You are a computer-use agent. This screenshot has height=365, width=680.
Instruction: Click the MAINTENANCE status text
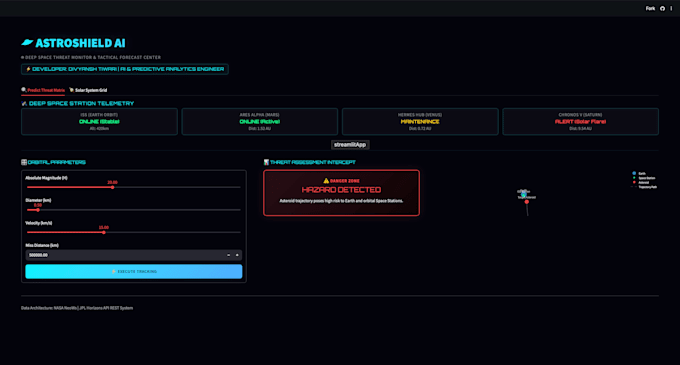[420, 122]
